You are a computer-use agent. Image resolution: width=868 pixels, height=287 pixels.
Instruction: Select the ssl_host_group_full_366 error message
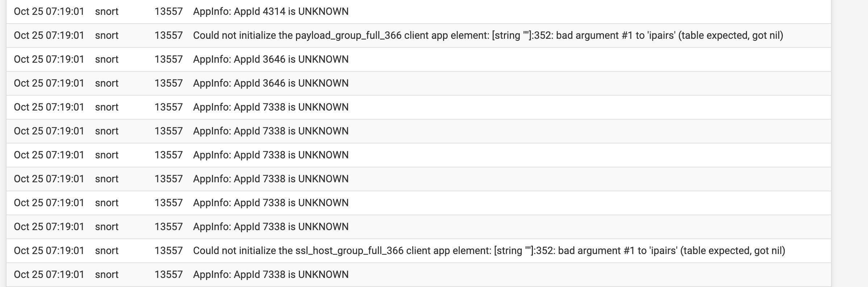click(489, 251)
